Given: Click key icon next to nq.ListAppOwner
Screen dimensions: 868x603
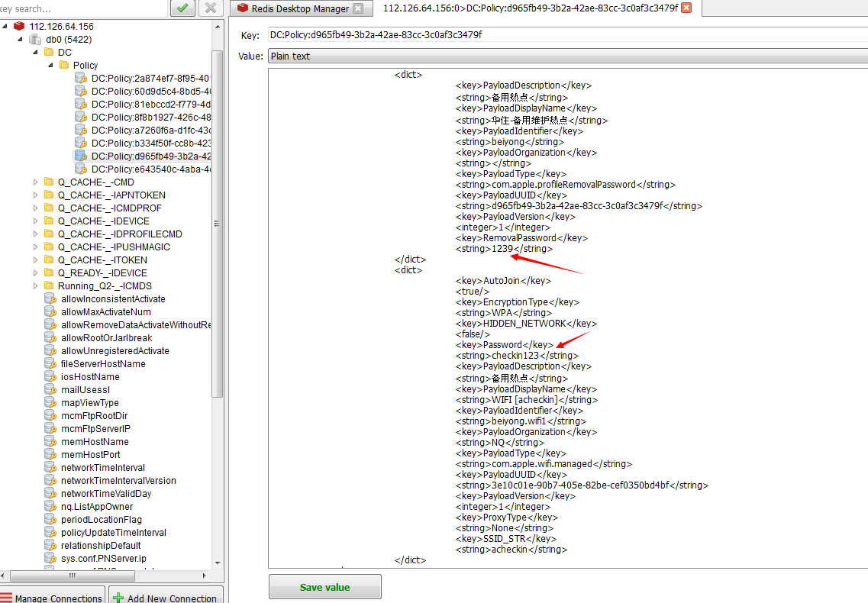Looking at the screenshot, I should [x=50, y=506].
